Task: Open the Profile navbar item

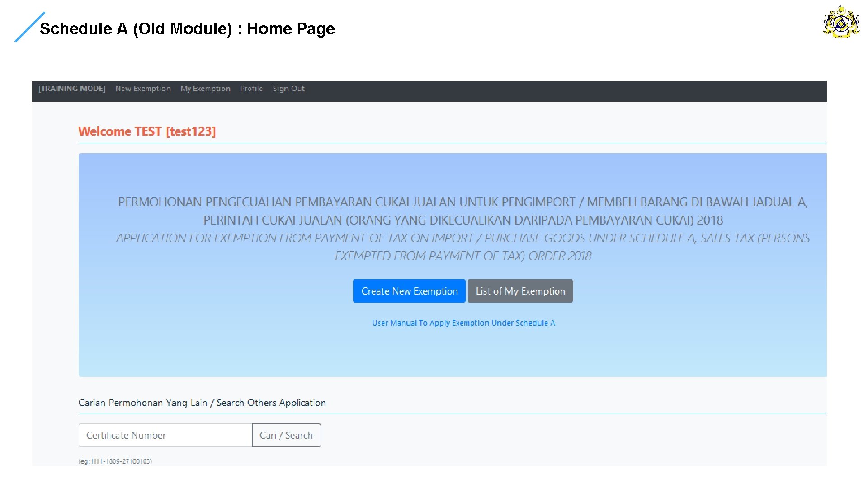Action: click(x=251, y=89)
